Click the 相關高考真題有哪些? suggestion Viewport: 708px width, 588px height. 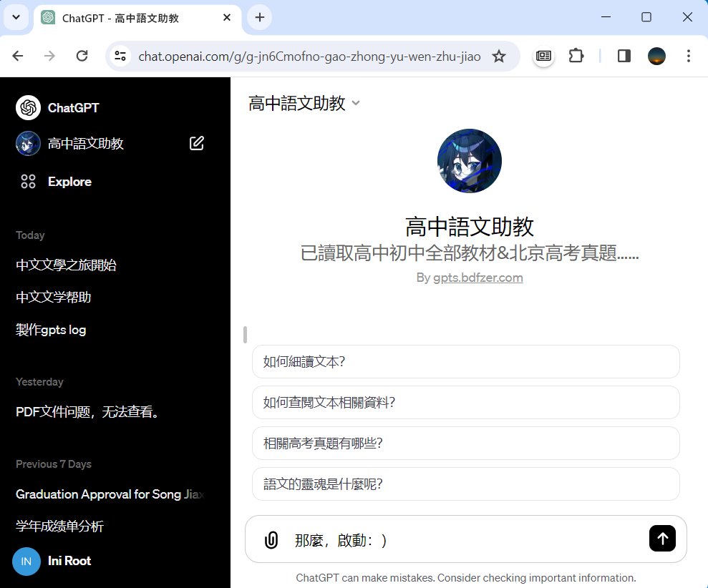465,443
